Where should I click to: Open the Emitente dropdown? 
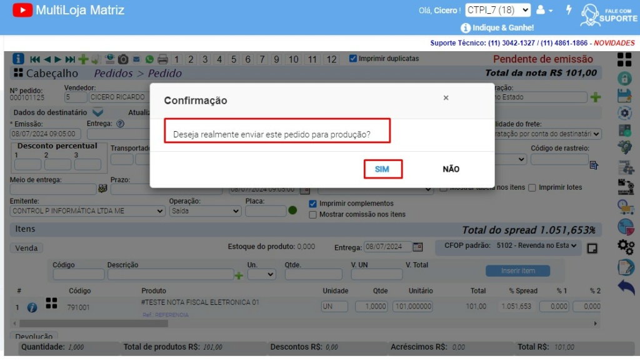click(x=87, y=211)
